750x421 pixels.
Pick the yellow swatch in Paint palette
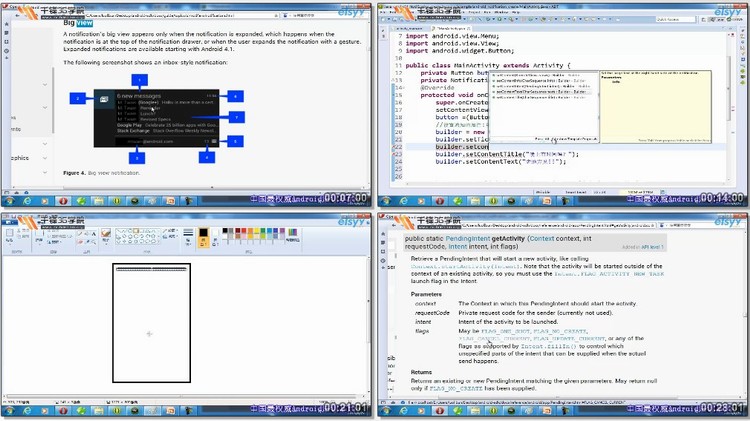pos(256,230)
